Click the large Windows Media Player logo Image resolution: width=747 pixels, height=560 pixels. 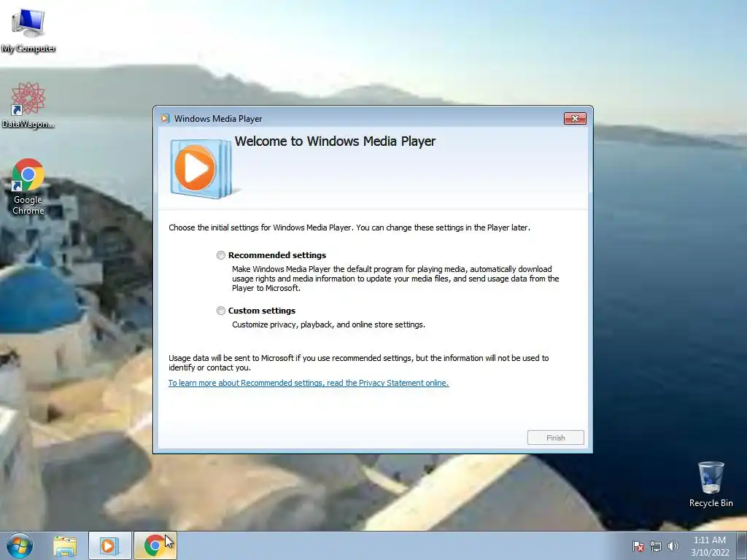(201, 168)
